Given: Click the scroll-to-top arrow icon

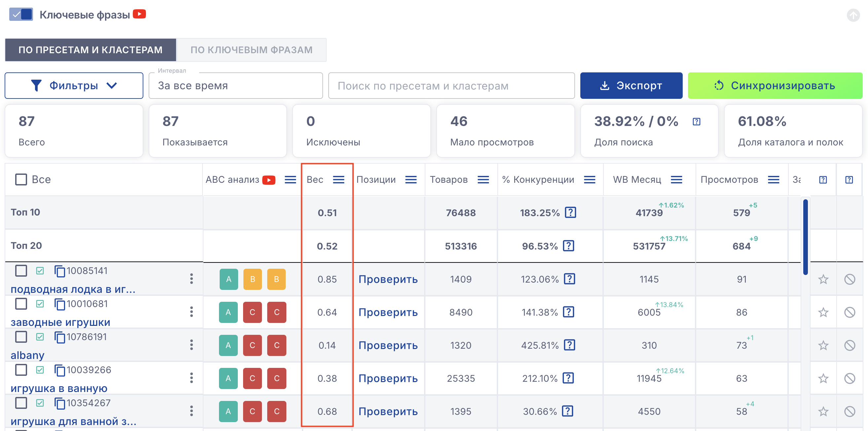Looking at the screenshot, I should click(853, 15).
